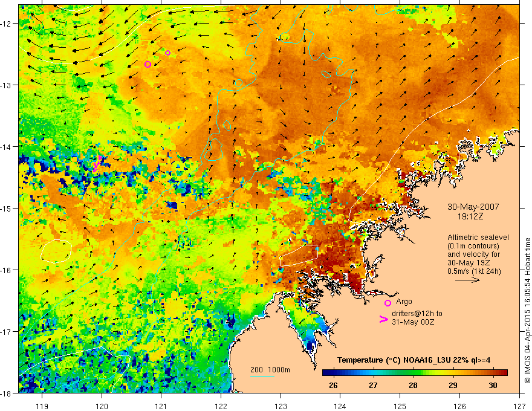Click the longitude axis label 124
532x411 pixels.
coord(340,406)
